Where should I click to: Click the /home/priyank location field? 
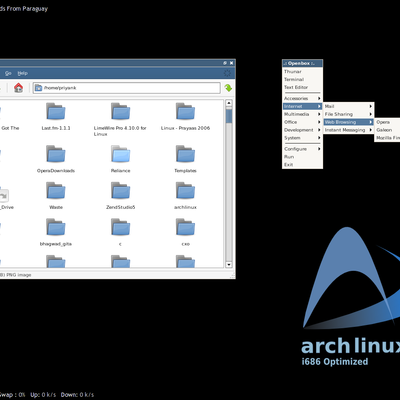127,88
